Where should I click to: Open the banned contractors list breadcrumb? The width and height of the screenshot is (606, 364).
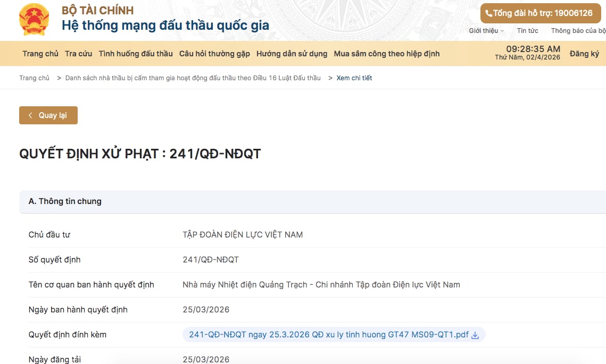pos(193,78)
